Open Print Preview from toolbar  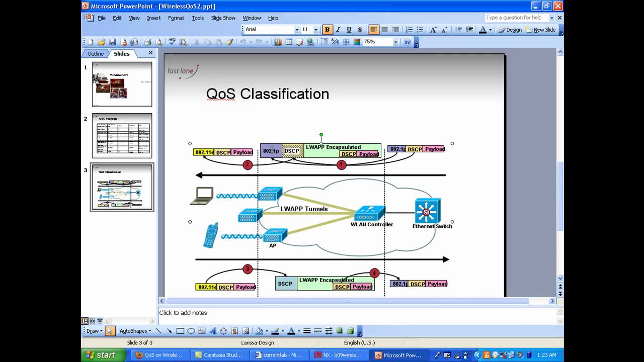[158, 42]
